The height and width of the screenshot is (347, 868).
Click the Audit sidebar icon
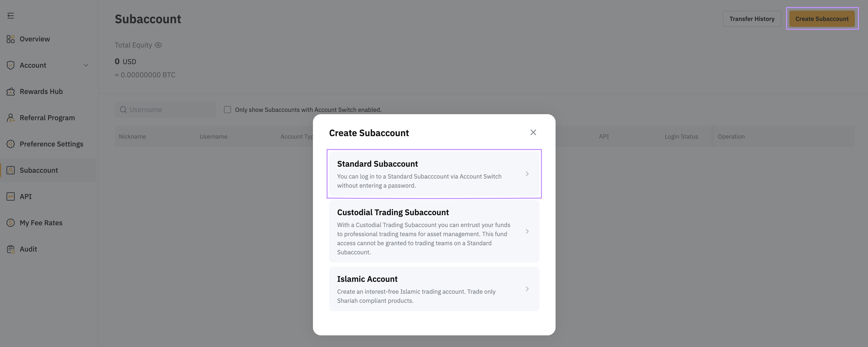point(10,249)
